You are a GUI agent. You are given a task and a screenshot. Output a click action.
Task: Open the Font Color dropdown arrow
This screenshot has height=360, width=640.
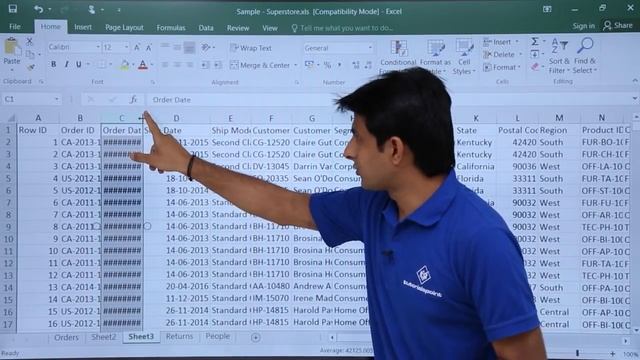pos(152,65)
